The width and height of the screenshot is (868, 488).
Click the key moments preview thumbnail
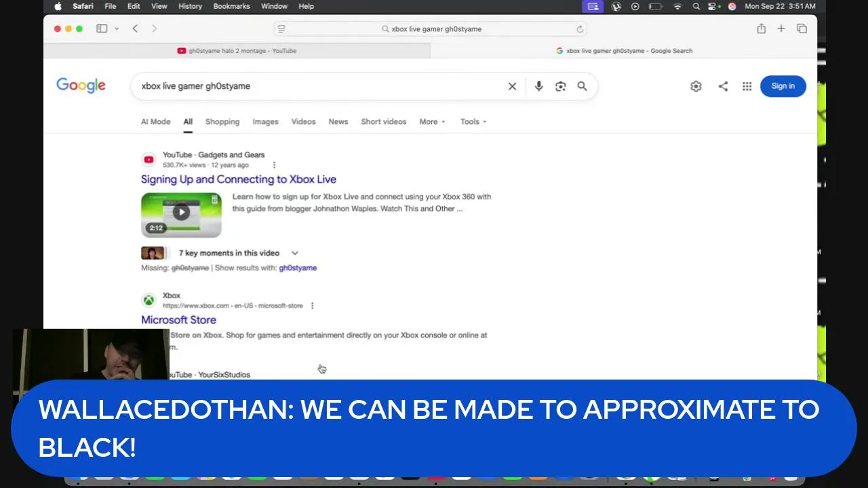coord(153,253)
